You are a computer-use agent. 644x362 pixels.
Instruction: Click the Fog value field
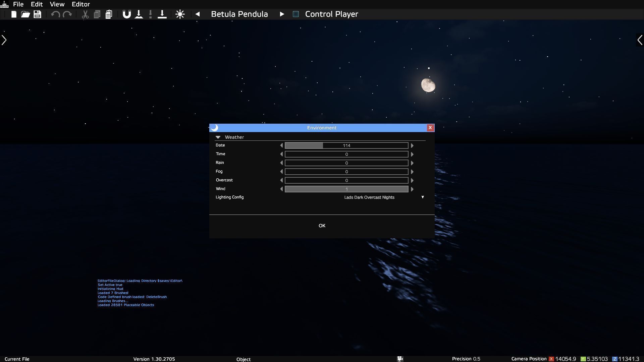(x=346, y=172)
